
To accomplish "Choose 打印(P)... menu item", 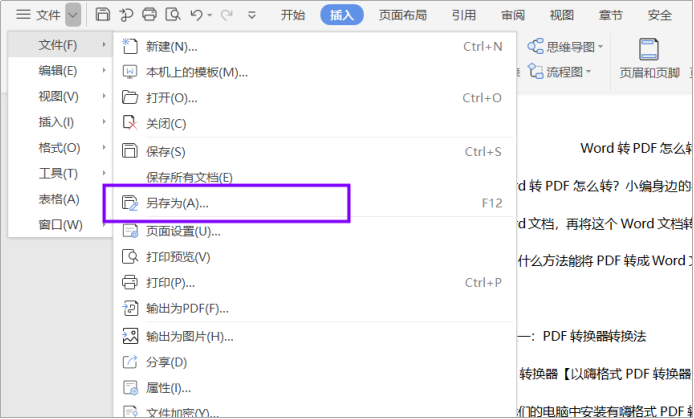I will [x=314, y=282].
